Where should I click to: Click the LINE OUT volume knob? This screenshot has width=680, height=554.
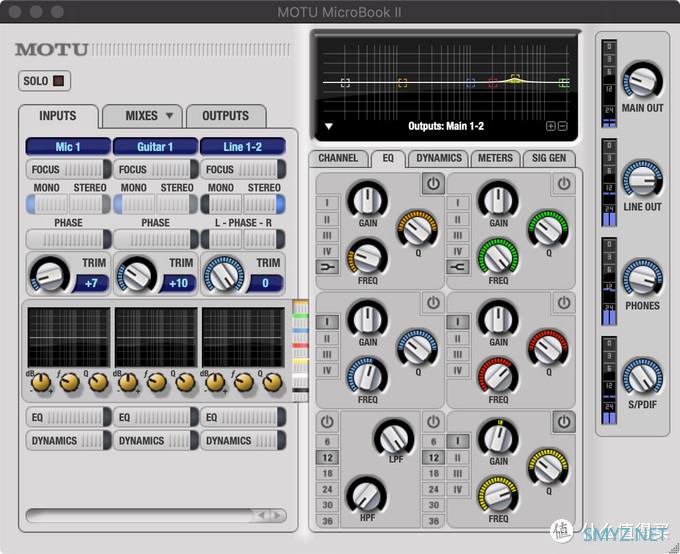pyautogui.click(x=642, y=180)
